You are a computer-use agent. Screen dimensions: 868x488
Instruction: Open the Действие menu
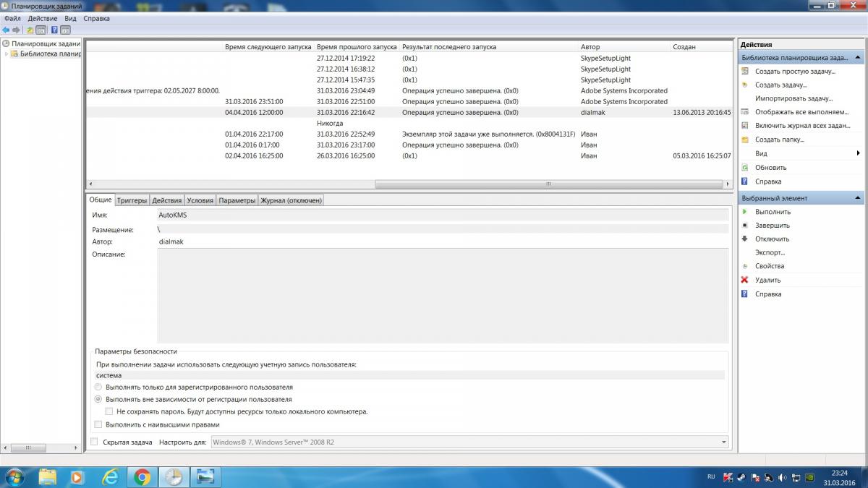(43, 19)
